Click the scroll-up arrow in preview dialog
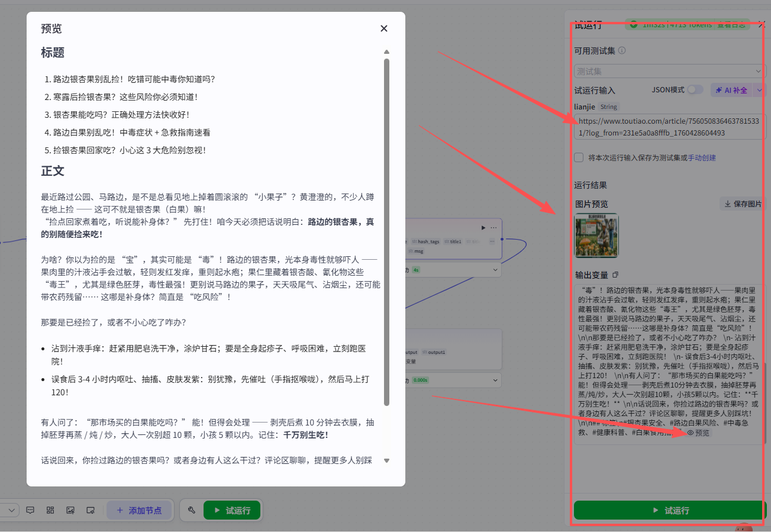The height and width of the screenshot is (532, 771). click(x=386, y=52)
